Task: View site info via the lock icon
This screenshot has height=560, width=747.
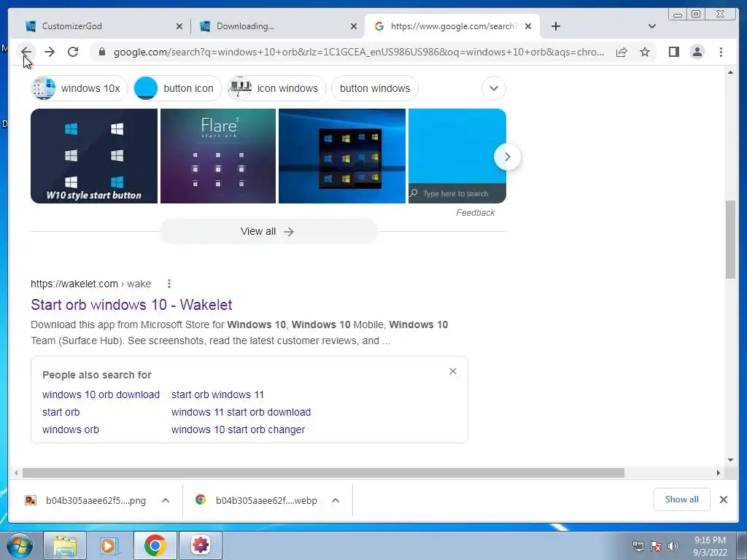Action: 101,52
